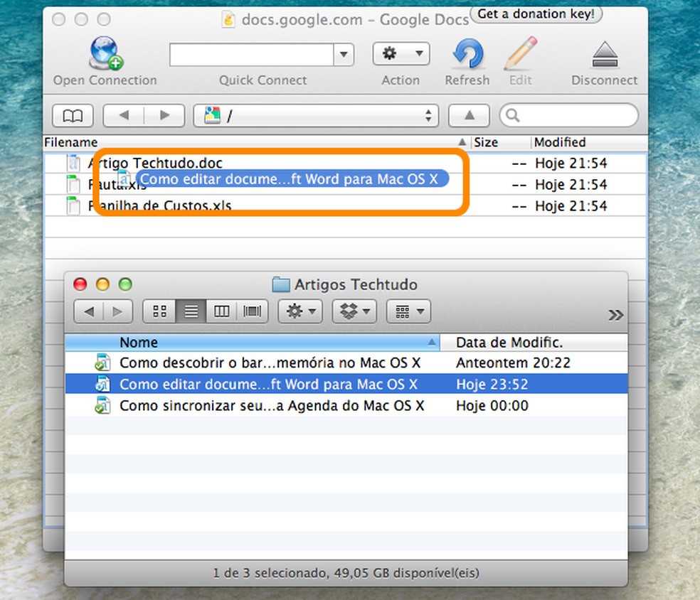Sort Cyberduck list by Modified column
The width and height of the screenshot is (700, 600).
coord(588,142)
